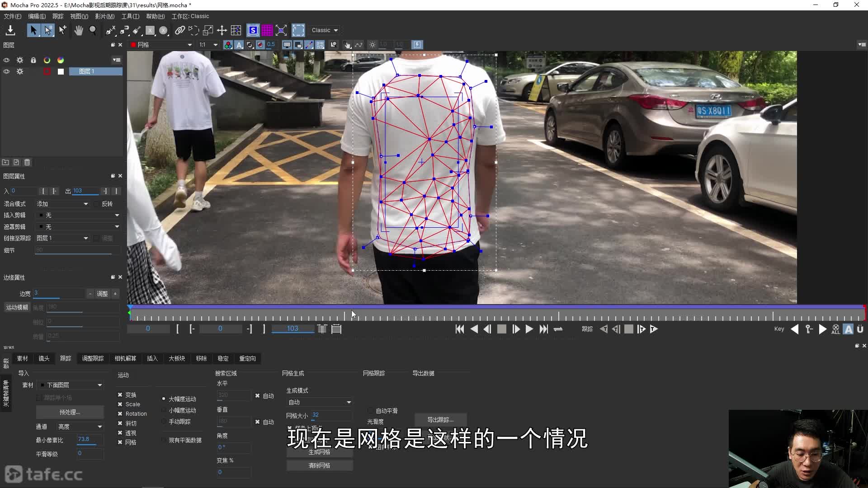Switch to the 相机解算 tab

coord(125,358)
